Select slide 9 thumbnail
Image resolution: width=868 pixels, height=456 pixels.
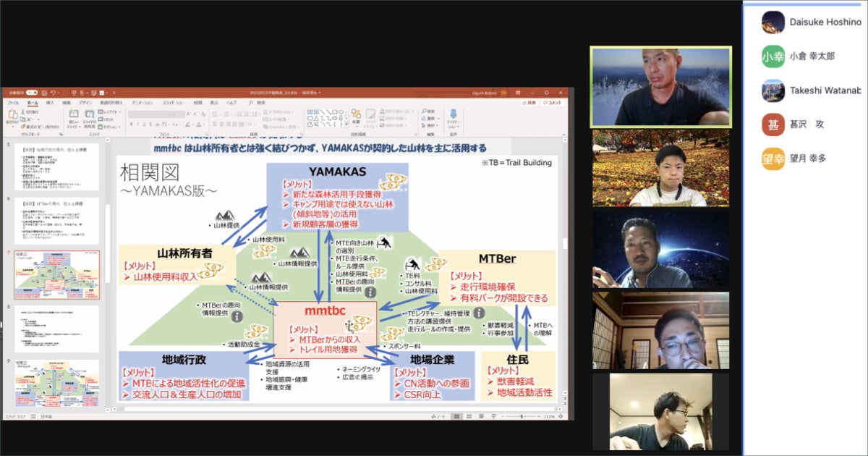click(x=56, y=384)
